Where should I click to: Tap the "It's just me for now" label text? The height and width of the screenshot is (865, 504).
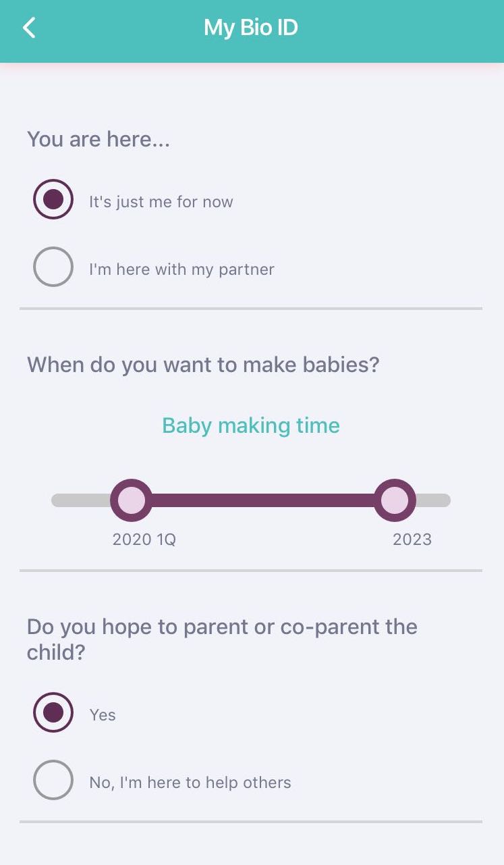(161, 202)
